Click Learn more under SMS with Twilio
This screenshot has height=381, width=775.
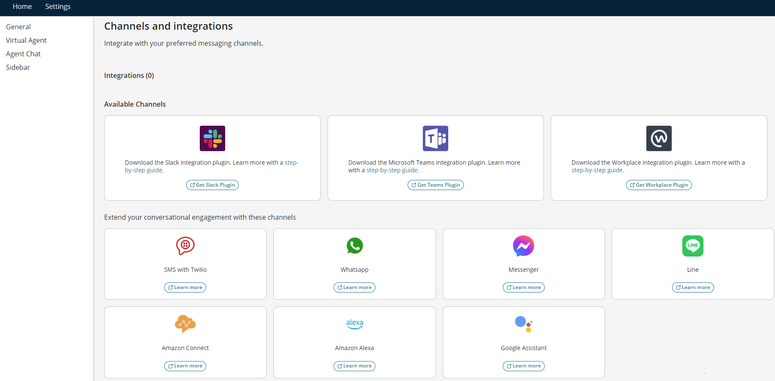point(185,288)
